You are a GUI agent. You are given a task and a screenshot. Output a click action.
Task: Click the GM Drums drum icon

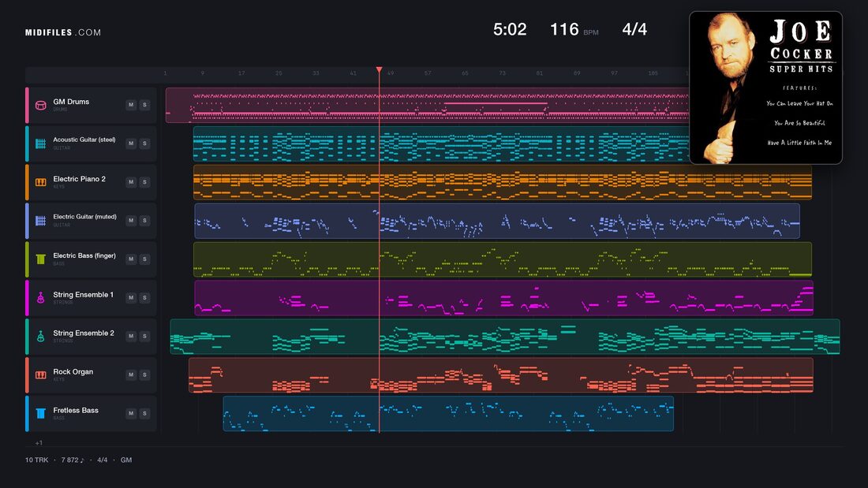click(40, 105)
